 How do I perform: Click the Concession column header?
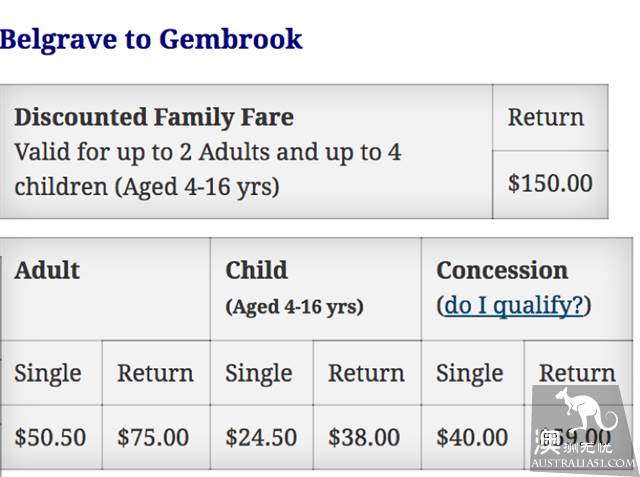point(502,270)
